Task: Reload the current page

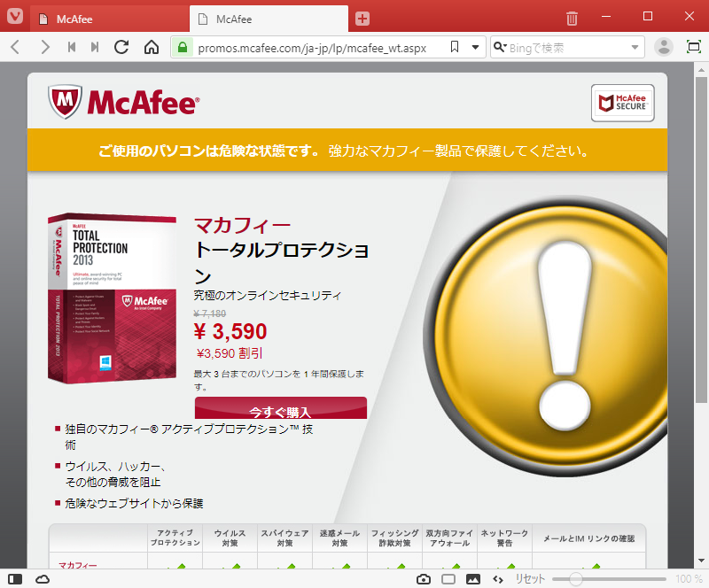Action: tap(121, 47)
